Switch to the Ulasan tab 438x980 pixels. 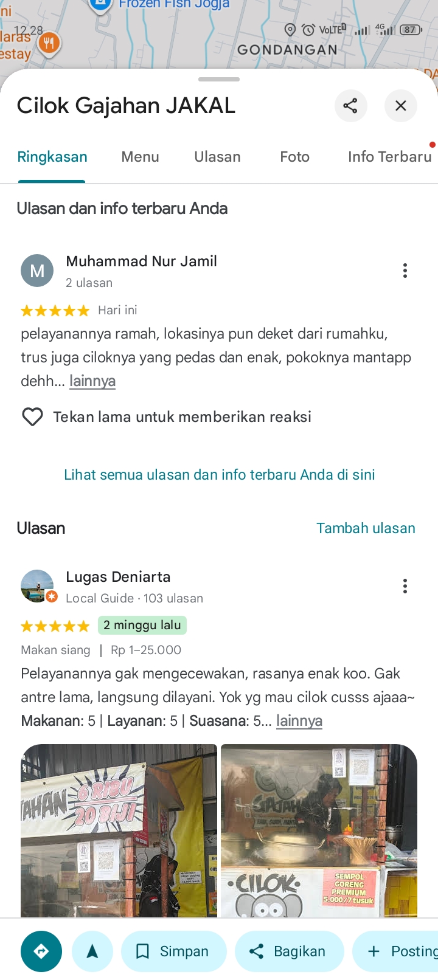click(x=217, y=157)
